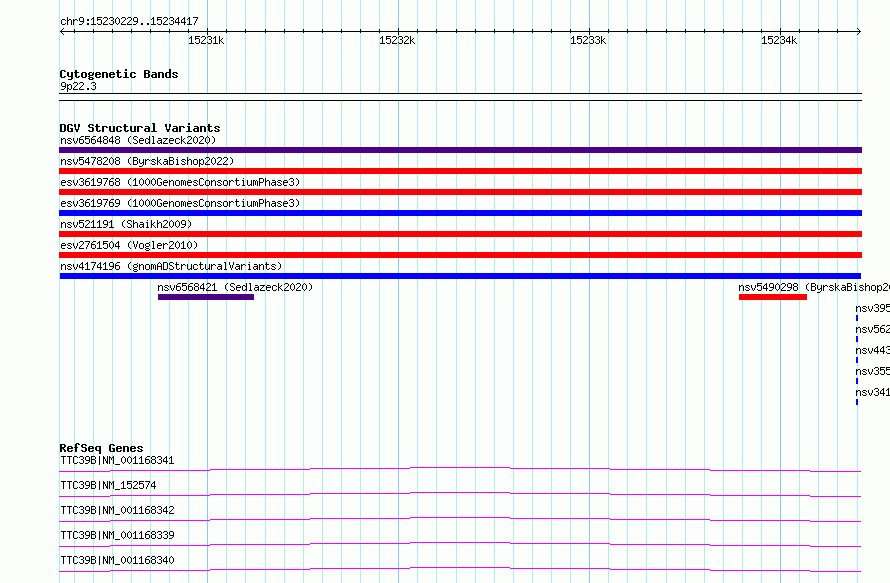Select the magenta intron line under TTC39B|NM_001168340
Screen dimensions: 890x583
(x=460, y=569)
